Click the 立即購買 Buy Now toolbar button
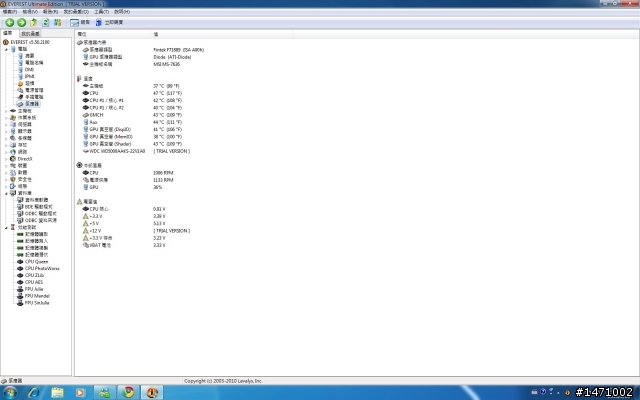The width and height of the screenshot is (640, 400). [x=109, y=22]
